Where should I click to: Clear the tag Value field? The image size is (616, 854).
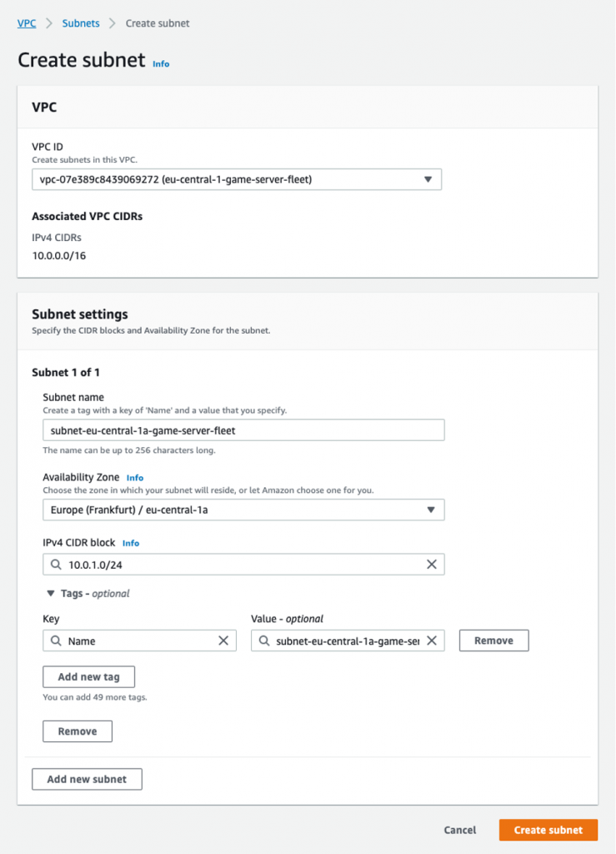[x=432, y=640]
